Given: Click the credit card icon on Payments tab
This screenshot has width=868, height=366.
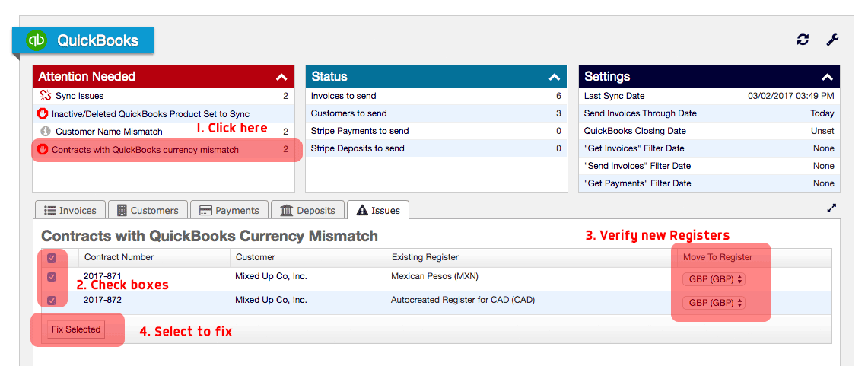Looking at the screenshot, I should point(206,211).
